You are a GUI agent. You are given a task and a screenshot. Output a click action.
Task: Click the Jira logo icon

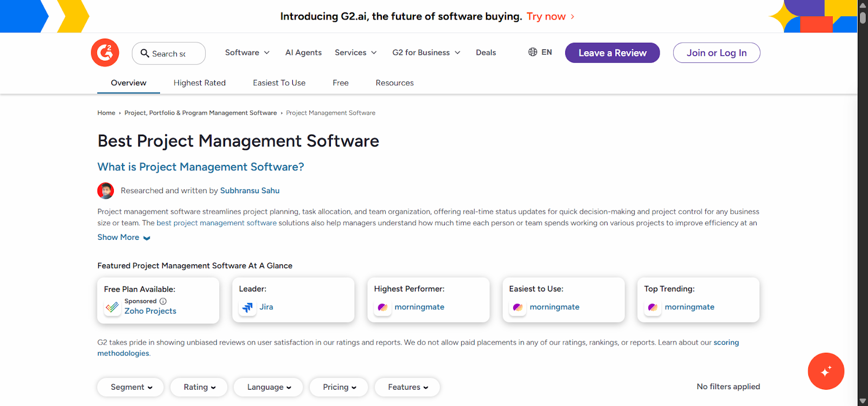247,307
